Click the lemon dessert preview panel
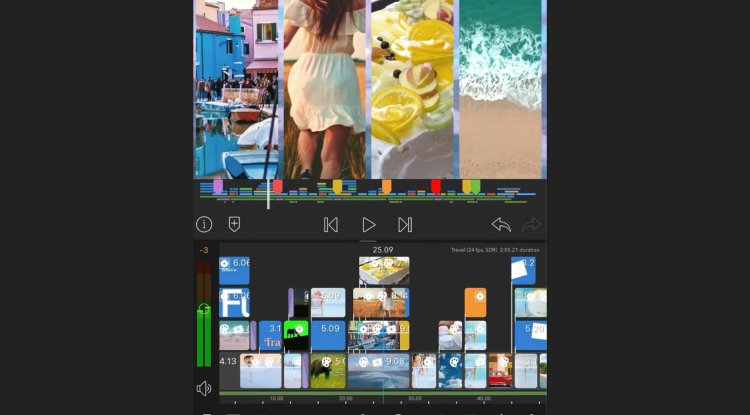The height and width of the screenshot is (415, 750). click(x=412, y=89)
